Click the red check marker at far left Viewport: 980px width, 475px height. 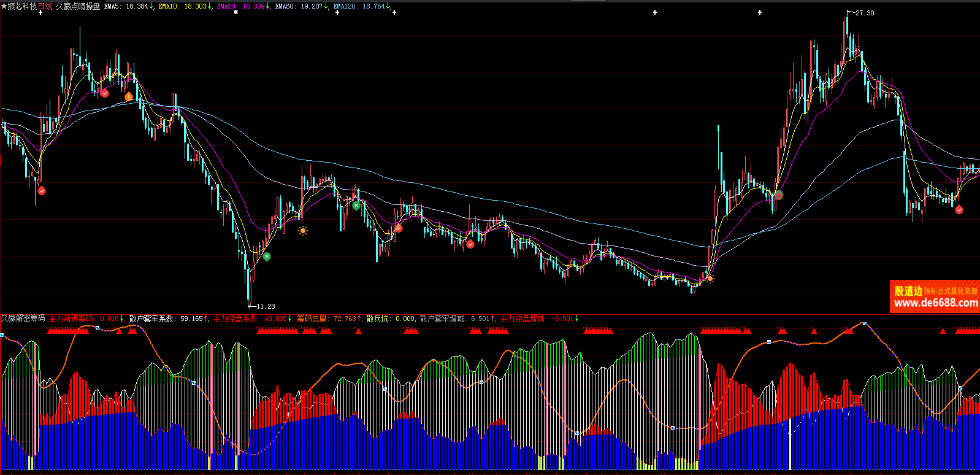(x=42, y=191)
